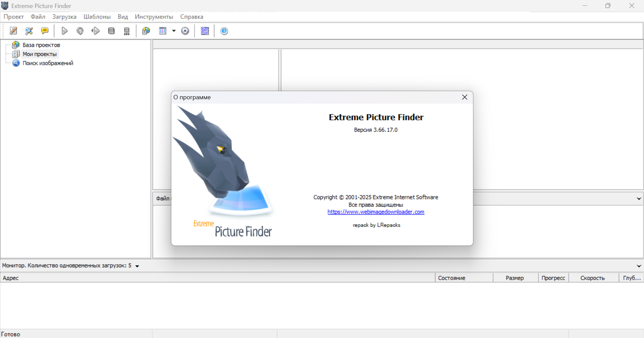Click the yellow comment bubble icon
The width and height of the screenshot is (644, 338).
pos(45,31)
